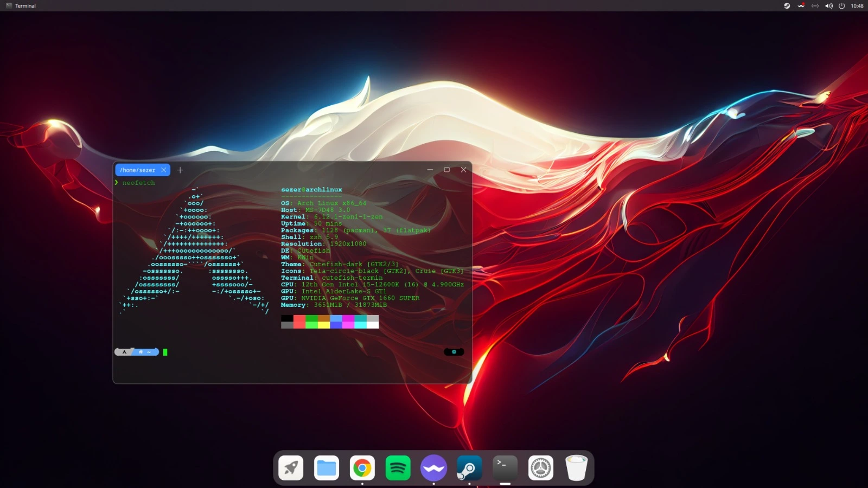Click the Resolution: 1920x1080 line
This screenshot has width=868, height=488.
tap(324, 244)
